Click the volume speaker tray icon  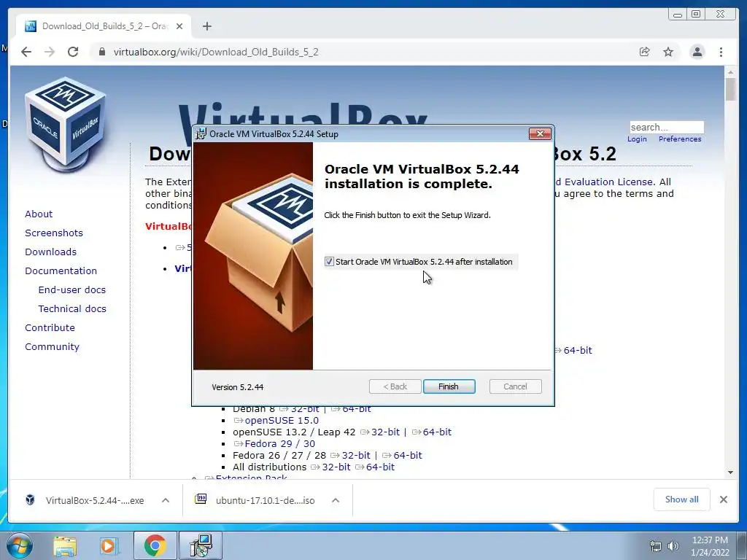[x=673, y=546]
